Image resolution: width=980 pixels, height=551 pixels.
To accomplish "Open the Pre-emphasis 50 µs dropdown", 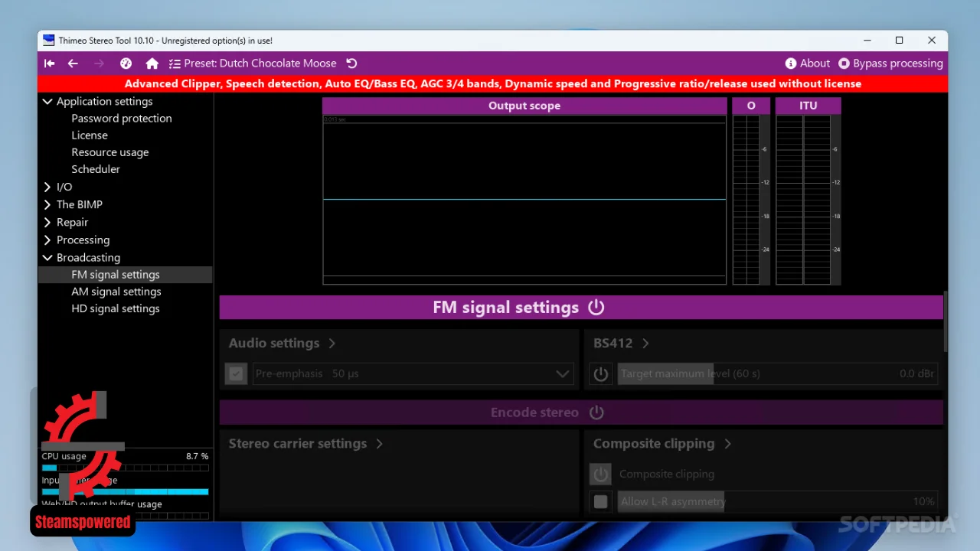I will point(413,374).
